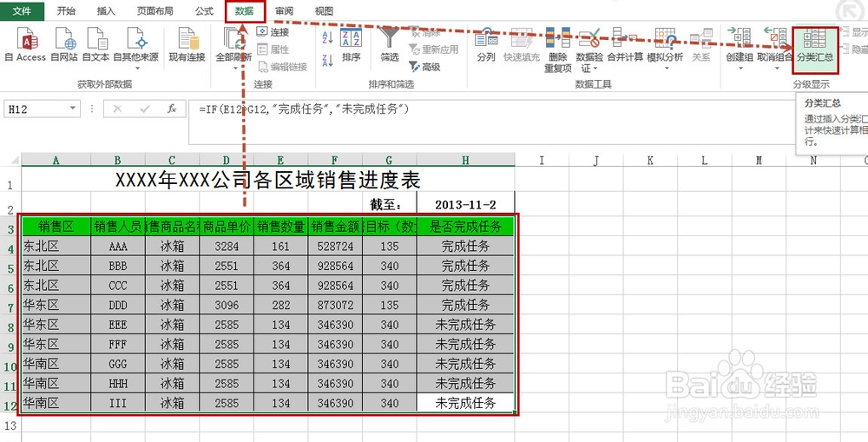Click the confirm checkmark in formula bar

(145, 109)
